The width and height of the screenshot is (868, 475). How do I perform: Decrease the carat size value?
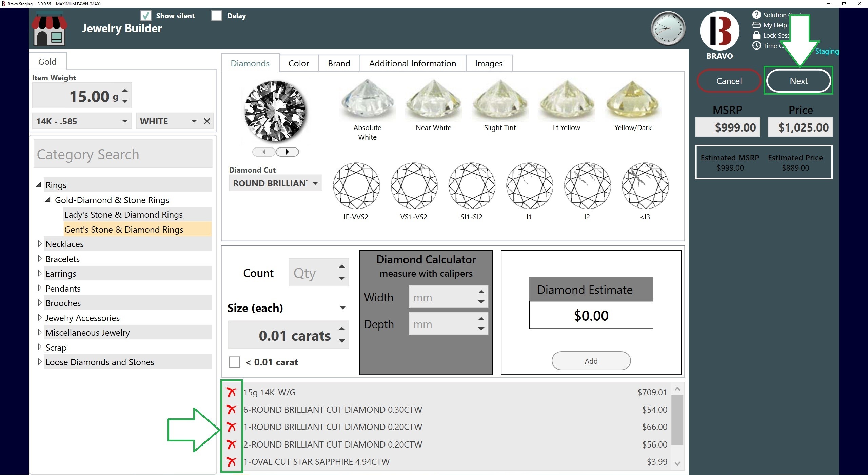click(342, 341)
